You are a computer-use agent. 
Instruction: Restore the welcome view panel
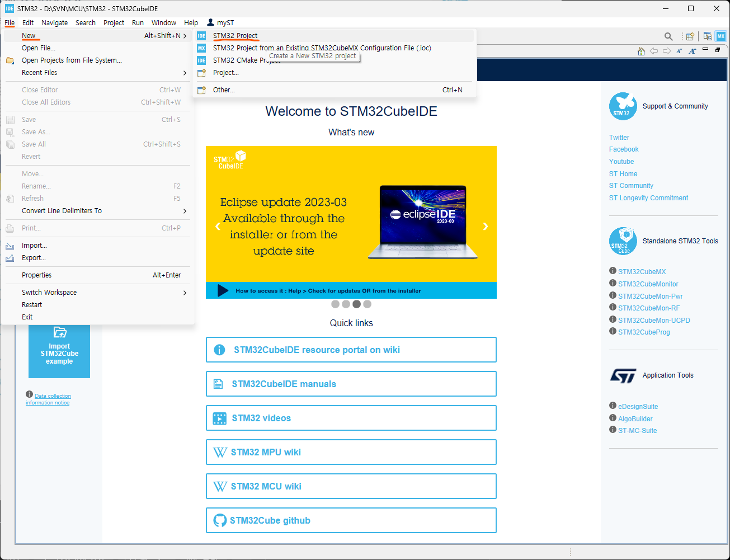(x=718, y=50)
